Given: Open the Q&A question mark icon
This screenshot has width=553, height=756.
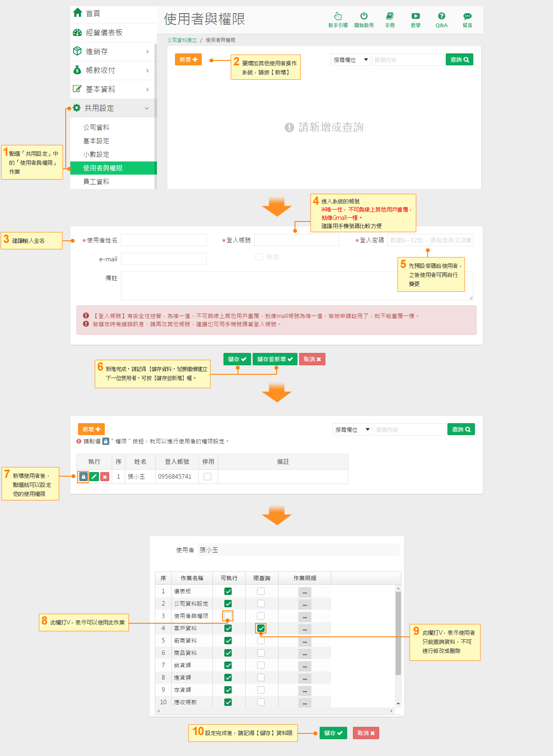Looking at the screenshot, I should point(441,16).
